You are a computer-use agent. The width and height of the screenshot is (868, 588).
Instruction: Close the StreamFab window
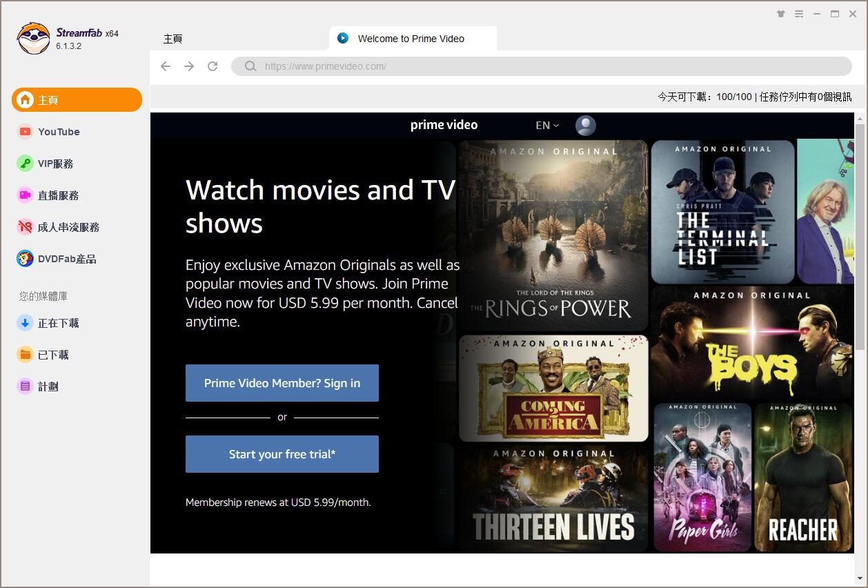[x=853, y=14]
